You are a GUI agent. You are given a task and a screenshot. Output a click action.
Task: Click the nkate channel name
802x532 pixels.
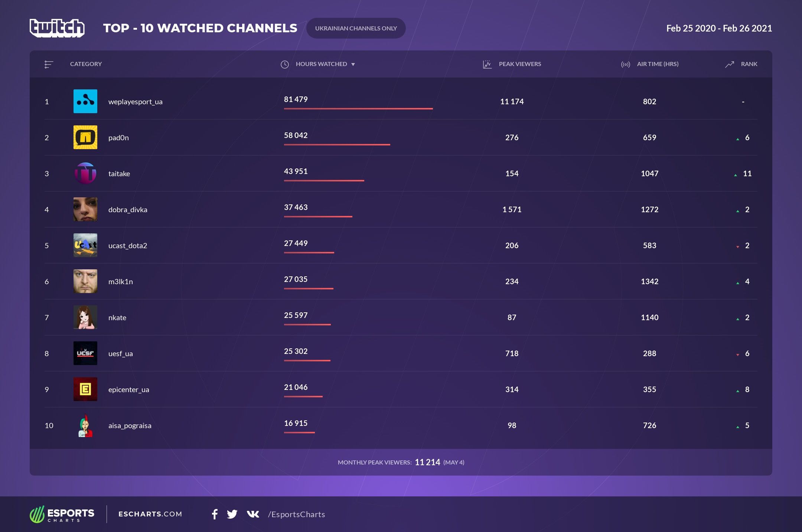click(117, 318)
